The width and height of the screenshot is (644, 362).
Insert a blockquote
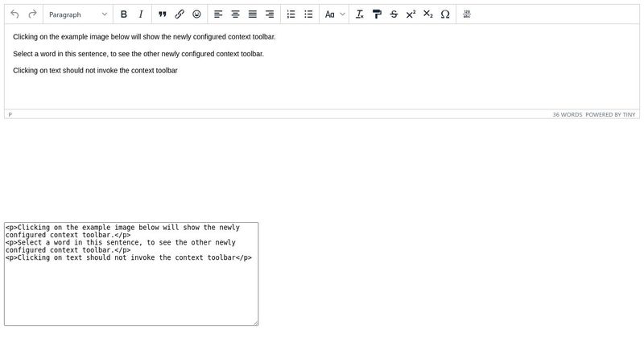162,14
